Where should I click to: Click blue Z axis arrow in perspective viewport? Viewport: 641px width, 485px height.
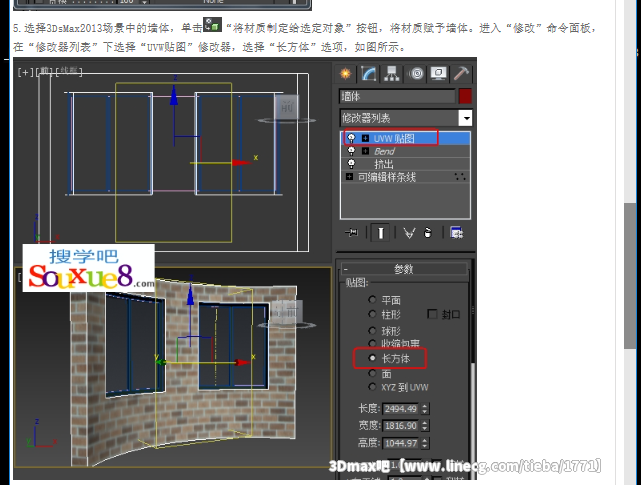point(190,295)
